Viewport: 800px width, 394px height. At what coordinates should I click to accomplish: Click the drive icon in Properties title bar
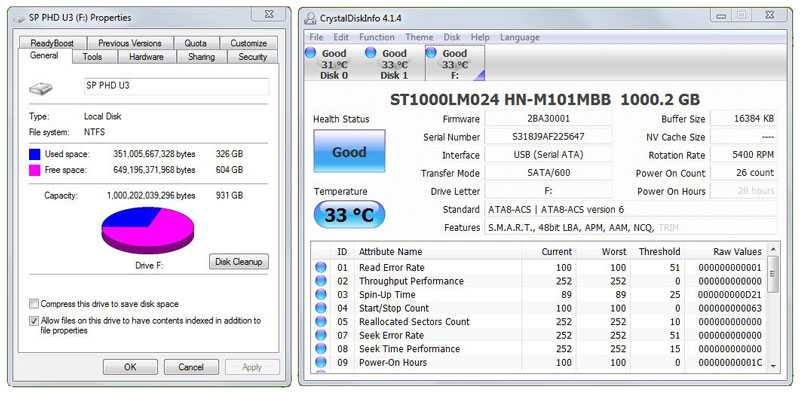tap(20, 18)
